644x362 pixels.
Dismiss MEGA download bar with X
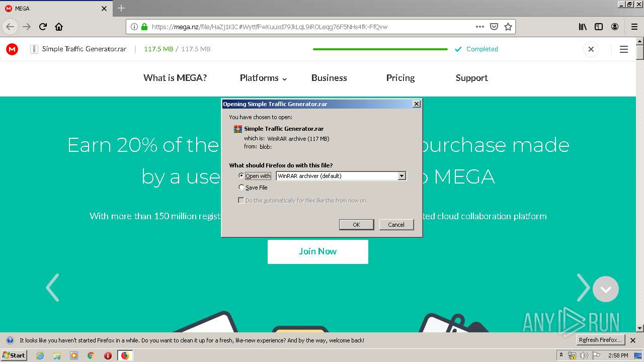pyautogui.click(x=591, y=49)
